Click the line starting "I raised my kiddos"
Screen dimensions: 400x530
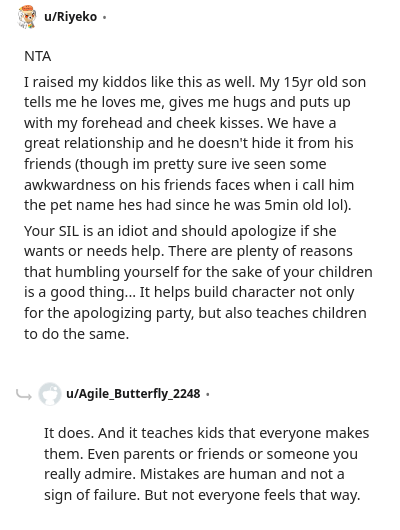(195, 82)
